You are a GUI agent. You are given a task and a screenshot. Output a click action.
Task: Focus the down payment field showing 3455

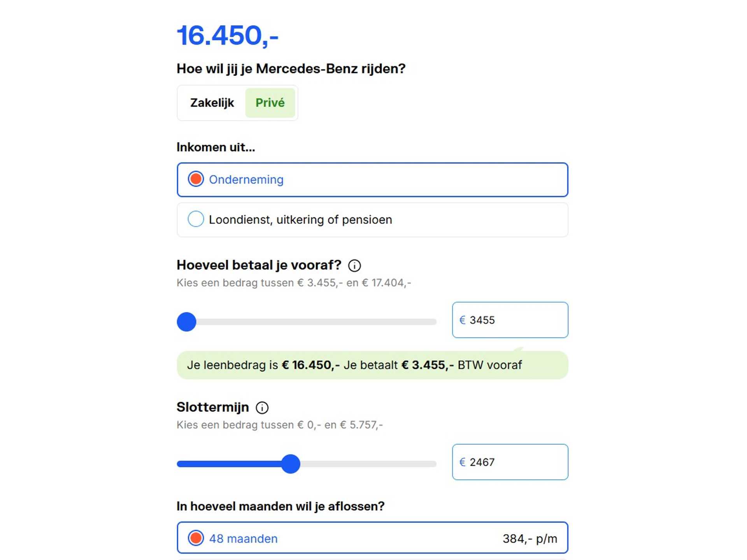pos(510,320)
